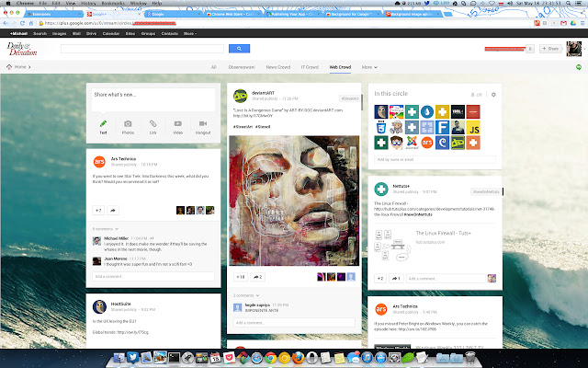The height and width of the screenshot is (368, 588).
Task: Expand the More circles dropdown
Action: click(369, 67)
